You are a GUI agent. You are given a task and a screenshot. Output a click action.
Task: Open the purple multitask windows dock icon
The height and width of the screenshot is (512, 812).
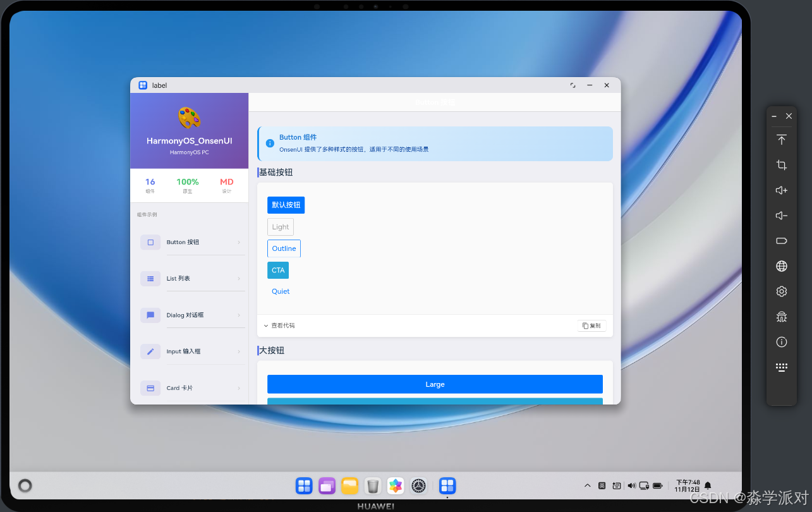tap(327, 485)
